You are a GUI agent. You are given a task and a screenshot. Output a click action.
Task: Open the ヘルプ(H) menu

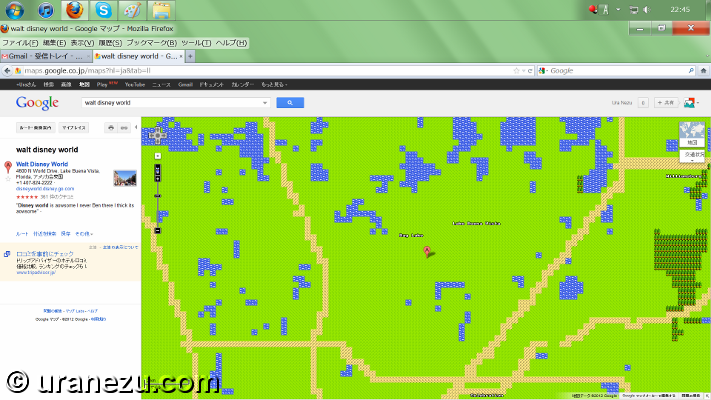(231, 43)
